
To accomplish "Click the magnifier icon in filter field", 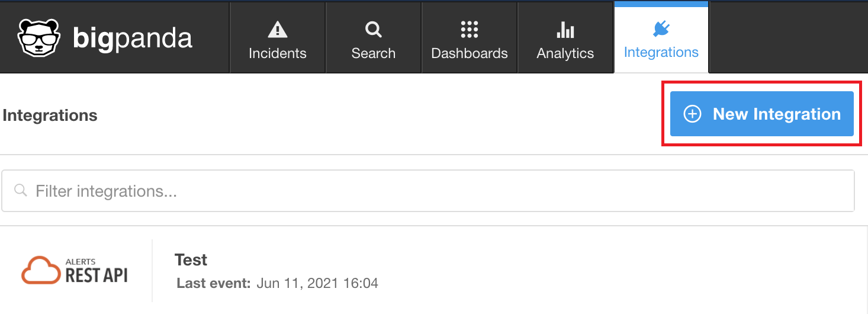I will coord(21,191).
